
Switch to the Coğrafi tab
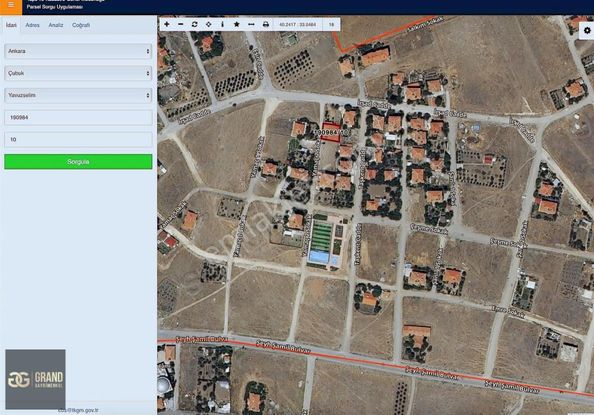[81, 25]
